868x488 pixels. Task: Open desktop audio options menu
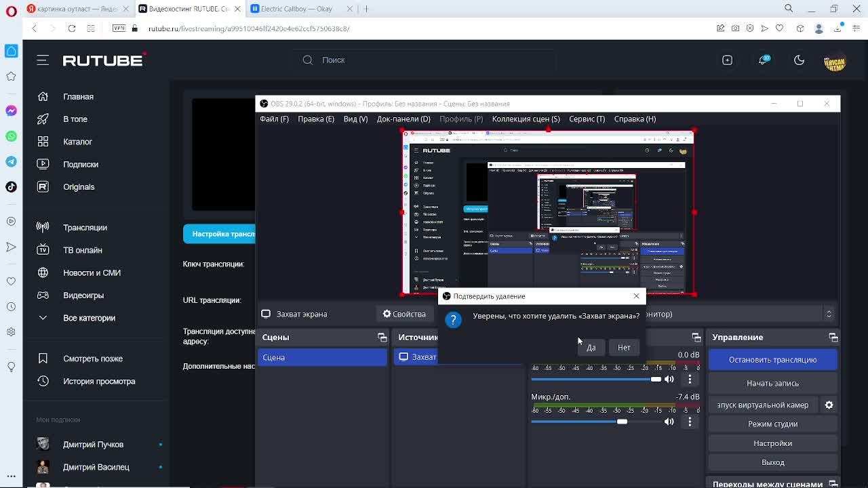pos(690,380)
